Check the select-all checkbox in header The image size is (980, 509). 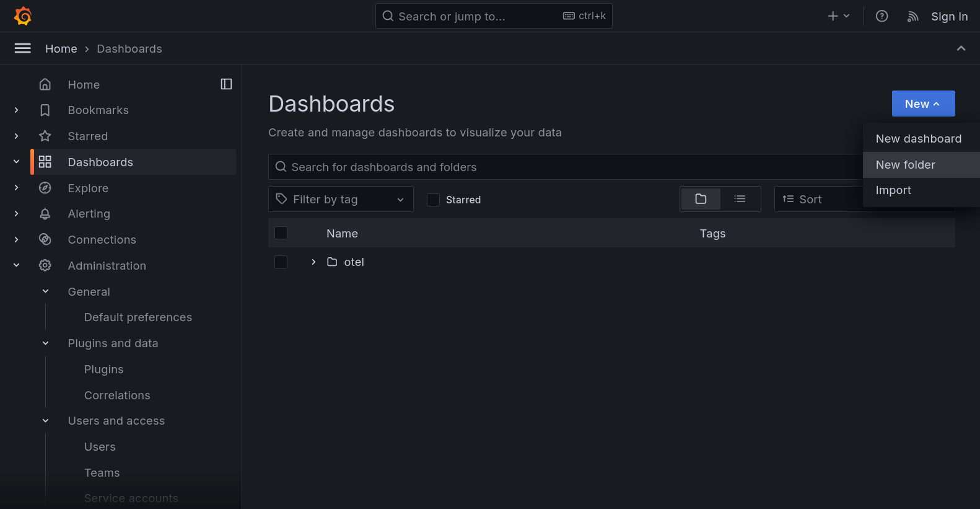coord(281,233)
